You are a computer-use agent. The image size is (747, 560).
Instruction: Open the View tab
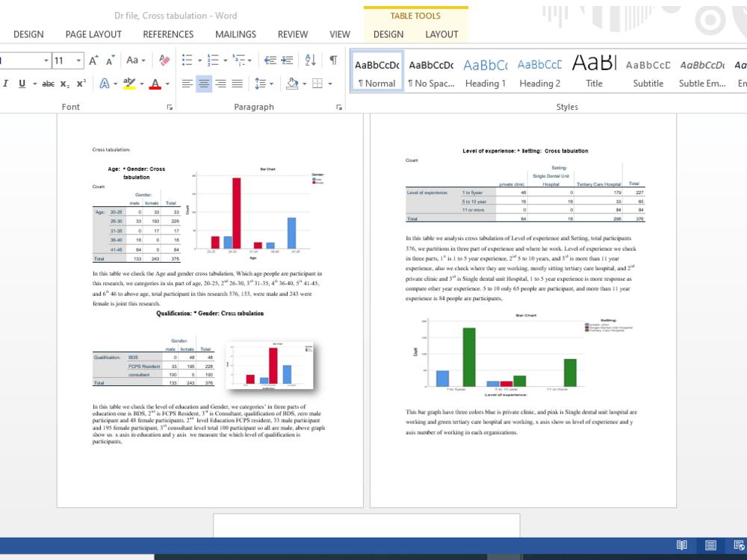340,34
